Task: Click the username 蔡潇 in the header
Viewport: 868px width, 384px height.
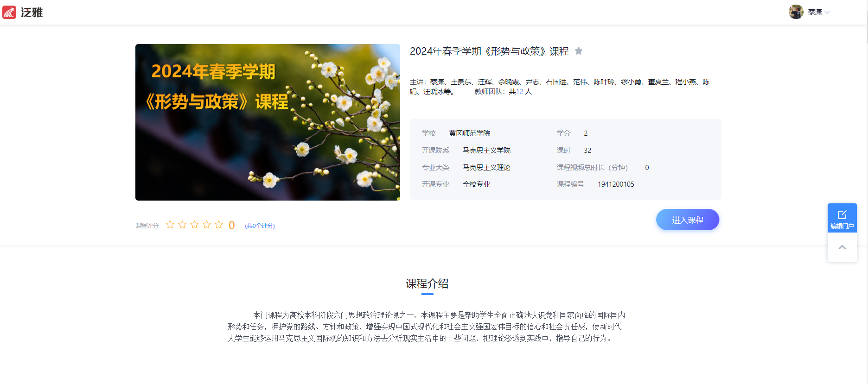Action: pyautogui.click(x=815, y=12)
